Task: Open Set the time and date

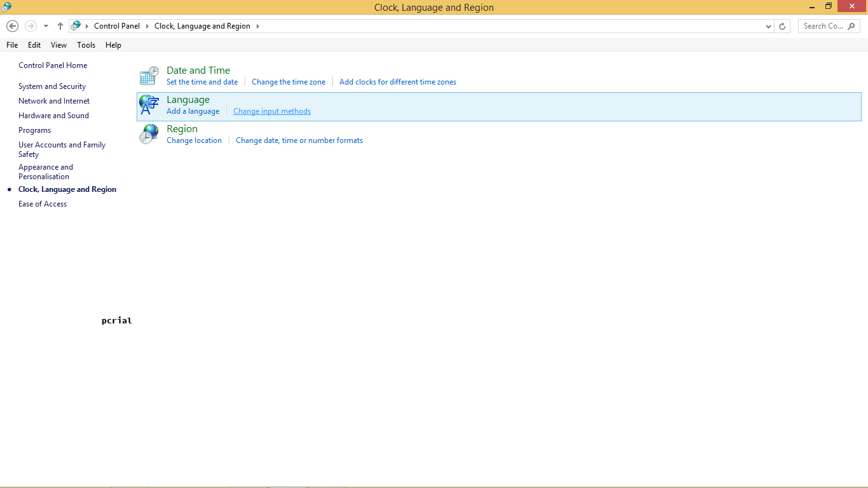Action: click(x=202, y=81)
